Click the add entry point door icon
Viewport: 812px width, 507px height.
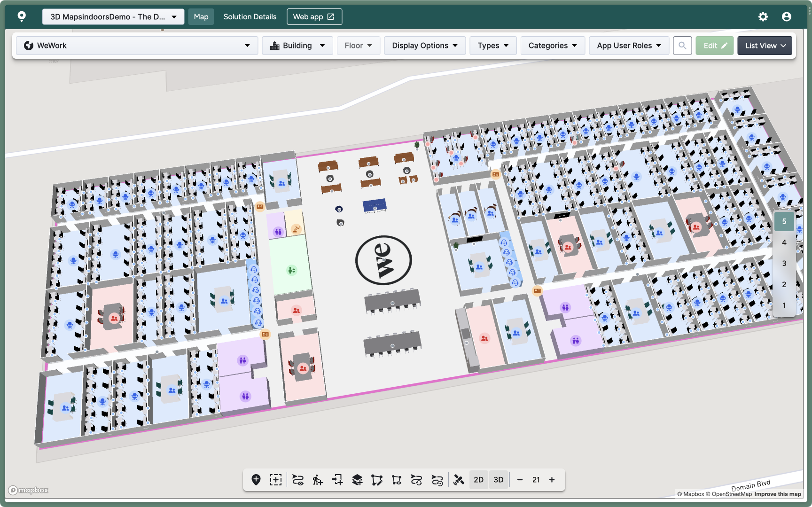click(337, 480)
